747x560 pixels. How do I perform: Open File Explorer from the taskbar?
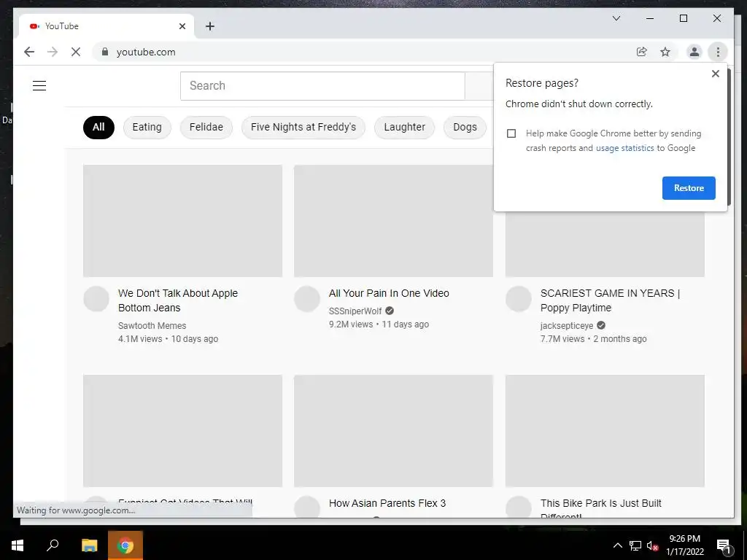(x=89, y=545)
